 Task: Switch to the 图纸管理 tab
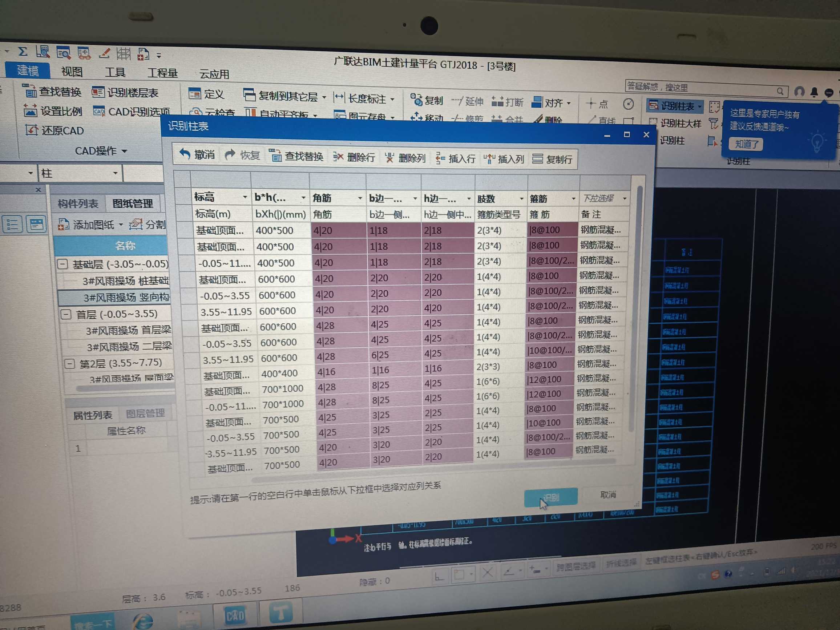click(x=133, y=203)
